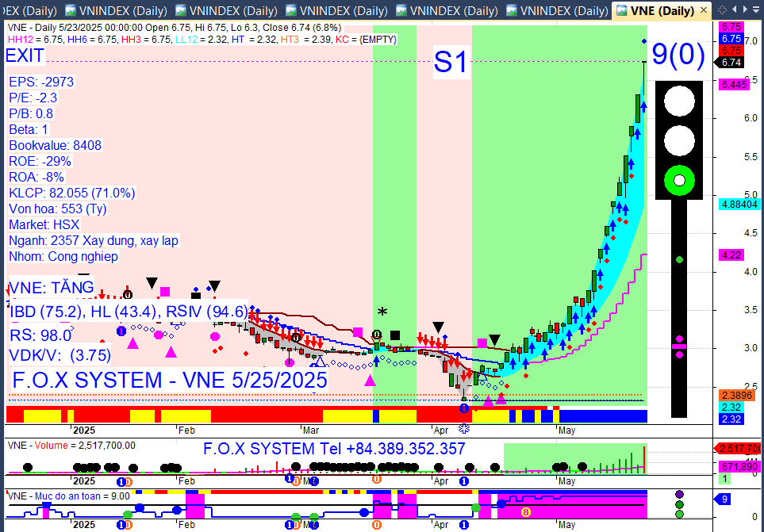This screenshot has height=532, width=764.
Task: Click the HH12 HH6 HH3 indicator line
Action: [202, 40]
